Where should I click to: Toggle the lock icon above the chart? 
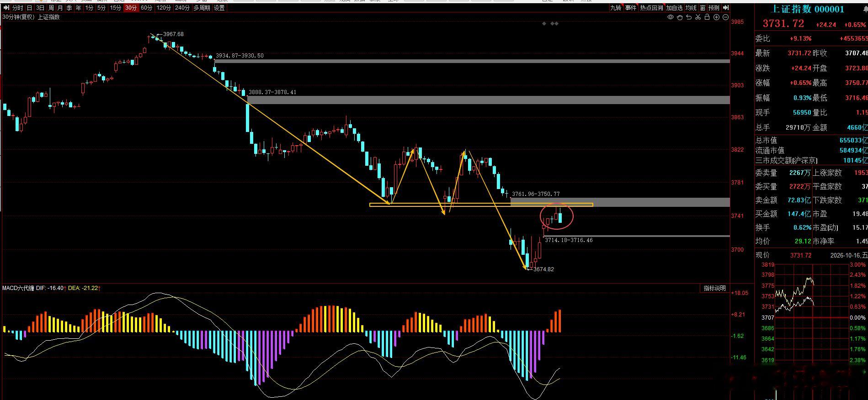pyautogui.click(x=707, y=17)
